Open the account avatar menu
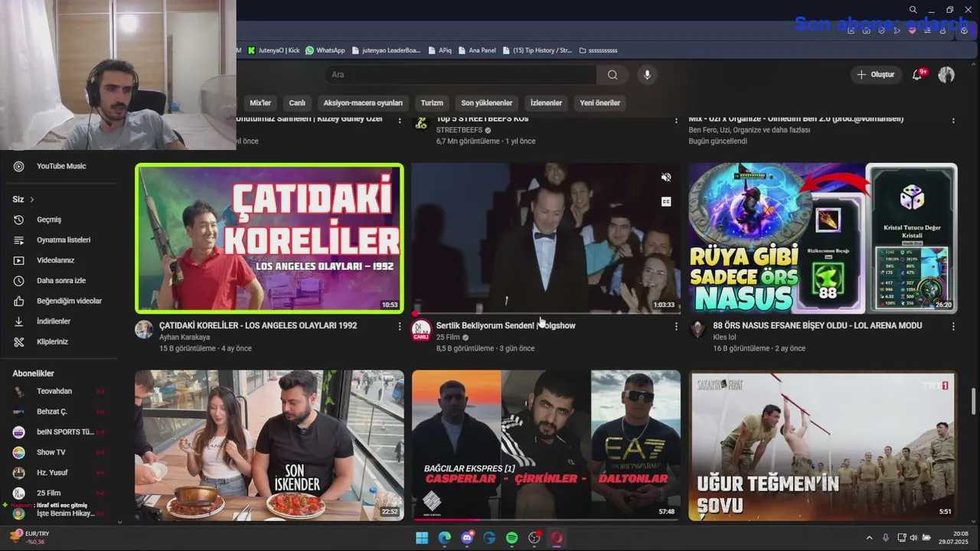This screenshot has width=980, height=551. (x=946, y=74)
